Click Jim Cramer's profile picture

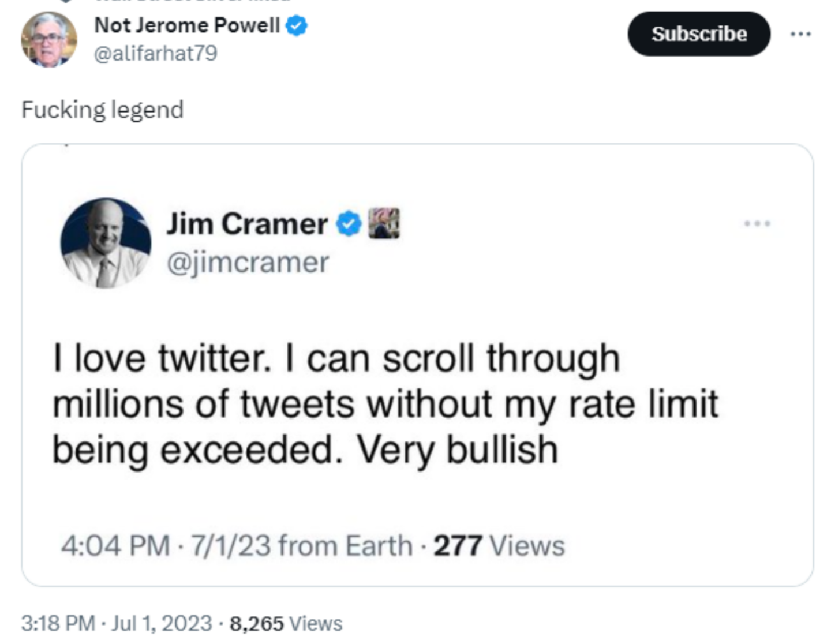tap(106, 244)
